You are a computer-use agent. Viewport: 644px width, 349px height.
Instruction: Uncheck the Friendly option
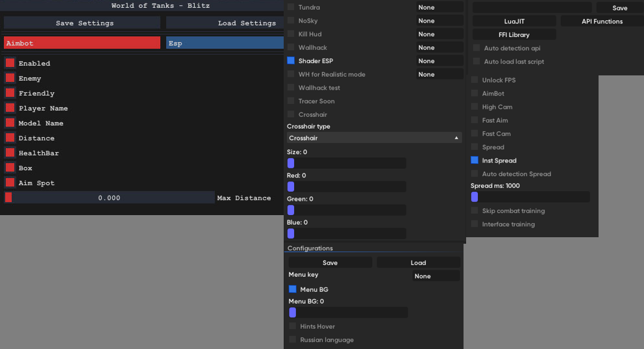click(x=10, y=93)
